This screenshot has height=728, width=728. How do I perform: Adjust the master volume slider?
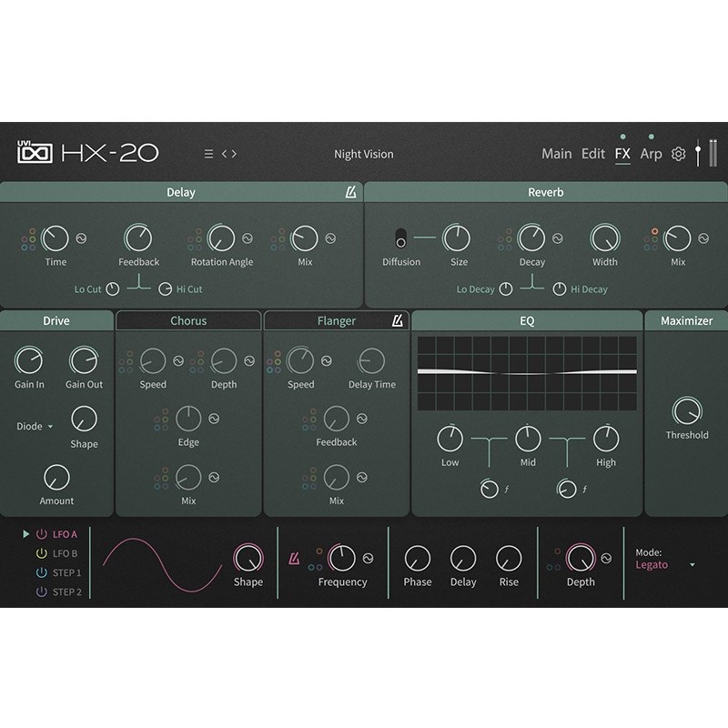pyautogui.click(x=698, y=153)
